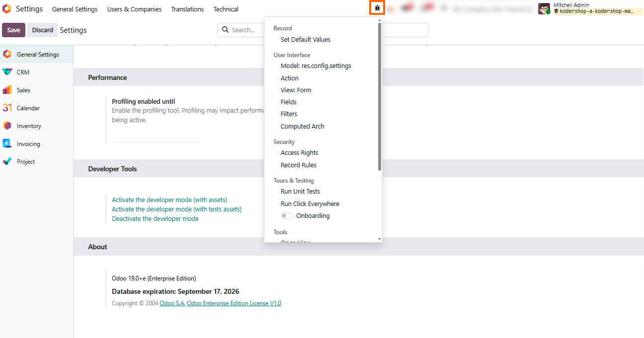This screenshot has width=644, height=338.
Task: Click the Performance section heading
Action: pos(107,77)
